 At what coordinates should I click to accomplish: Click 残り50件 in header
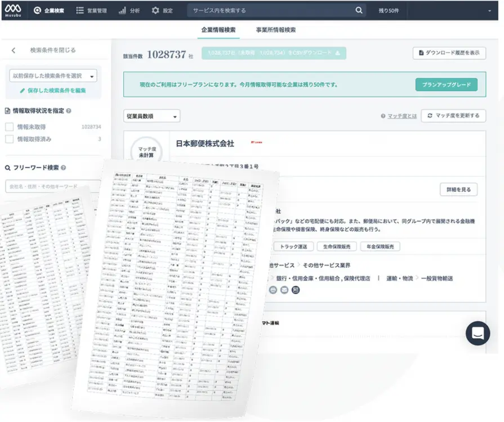389,11
